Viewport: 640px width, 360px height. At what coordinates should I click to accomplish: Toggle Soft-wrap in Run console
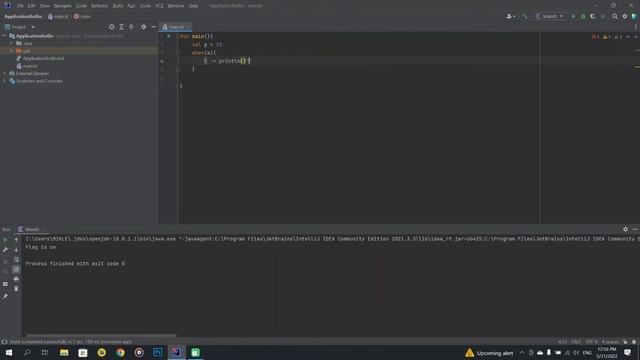click(16, 260)
